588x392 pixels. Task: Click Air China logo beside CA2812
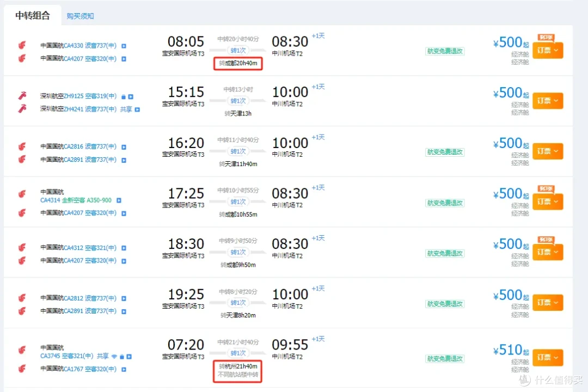[22, 298]
